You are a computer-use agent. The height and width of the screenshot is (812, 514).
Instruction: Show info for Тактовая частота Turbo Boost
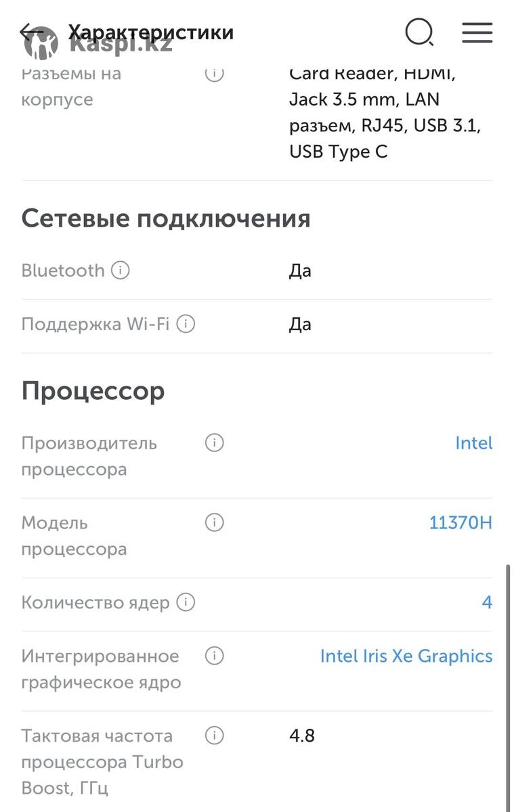click(214, 736)
